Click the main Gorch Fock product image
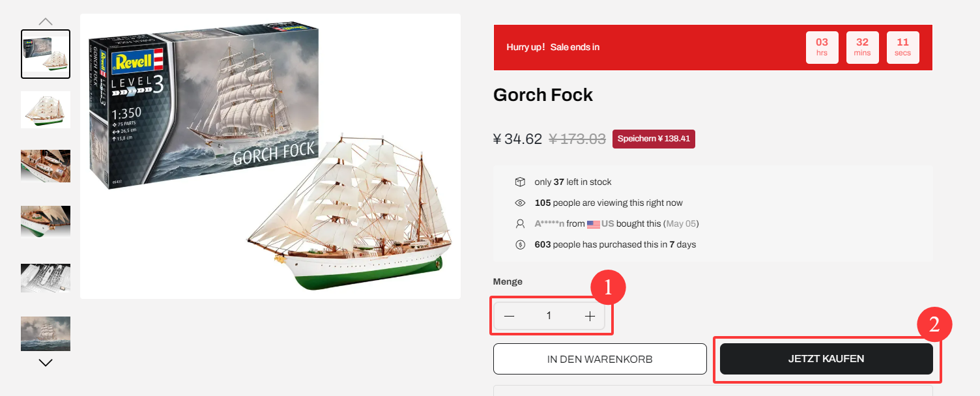980x396 pixels. tap(270, 156)
